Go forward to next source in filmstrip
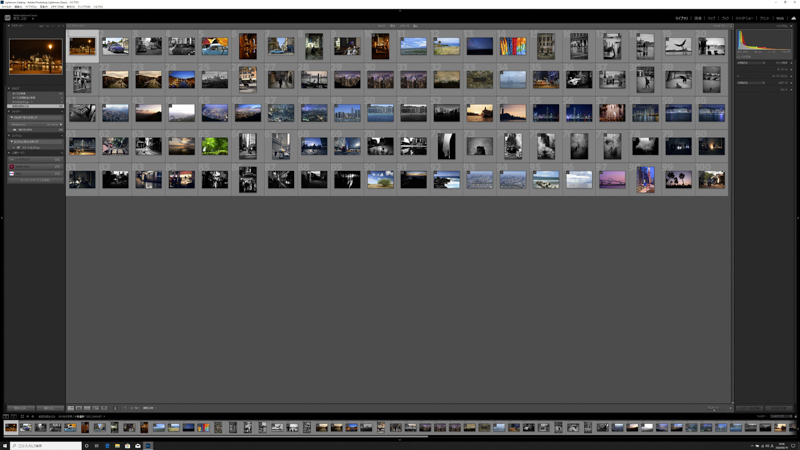The image size is (800, 450). [33, 416]
